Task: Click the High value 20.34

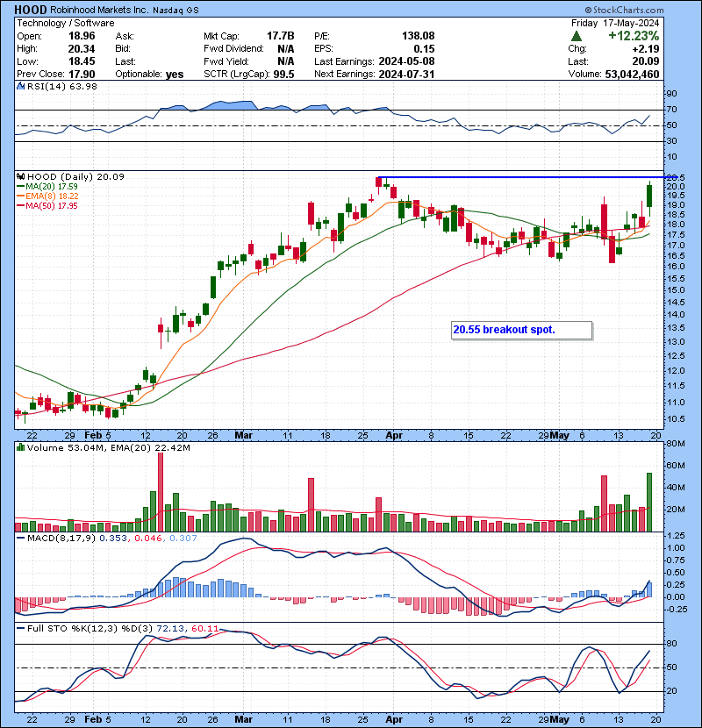Action: [82, 49]
